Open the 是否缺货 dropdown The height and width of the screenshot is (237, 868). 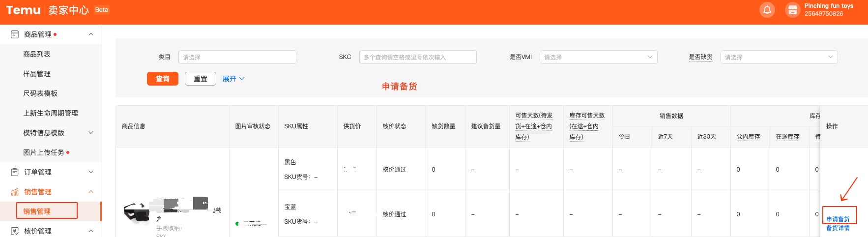click(x=779, y=57)
